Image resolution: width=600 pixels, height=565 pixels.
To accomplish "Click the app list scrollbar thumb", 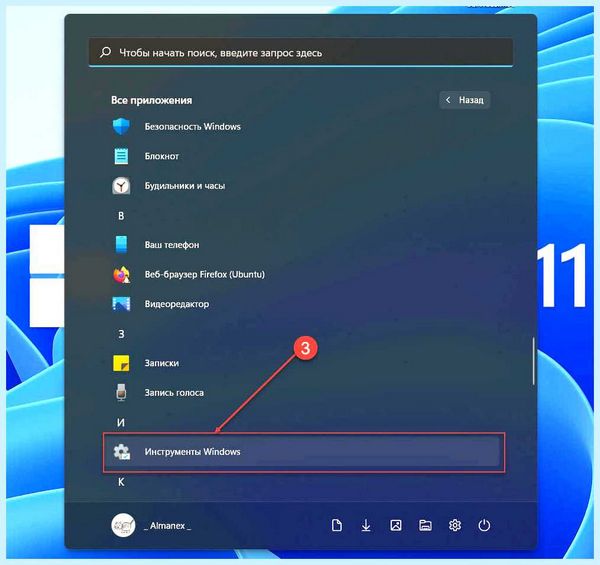I will pos(533,361).
